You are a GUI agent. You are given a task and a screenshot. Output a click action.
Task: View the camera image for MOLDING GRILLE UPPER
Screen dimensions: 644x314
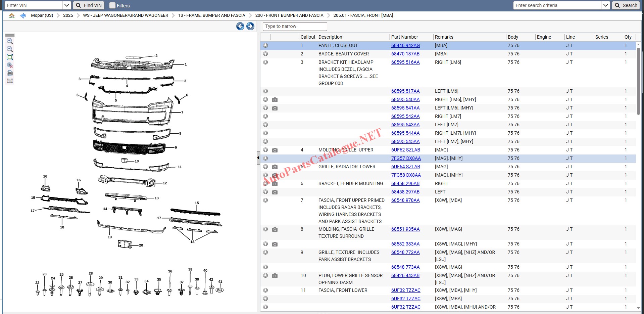(x=275, y=150)
